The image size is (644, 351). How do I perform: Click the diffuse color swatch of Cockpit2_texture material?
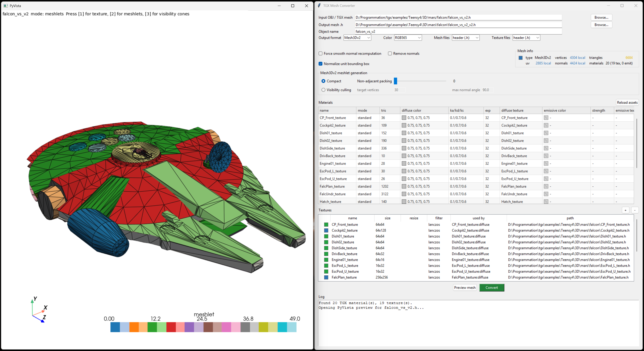[x=404, y=125]
